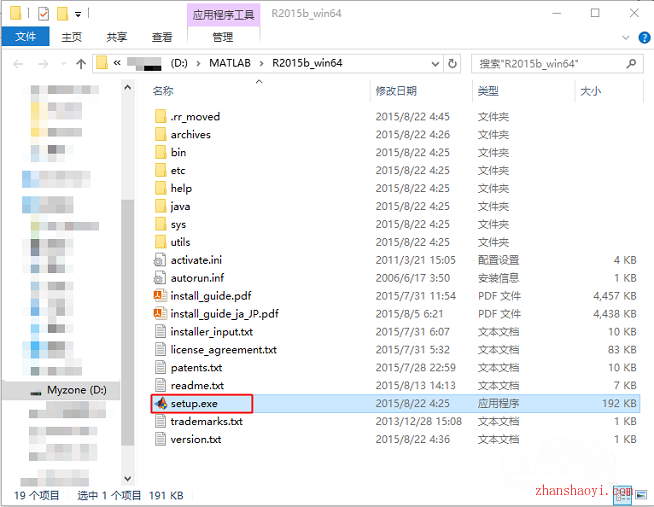Expand the hidden path chevron in address bar
Viewport: 654px width, 507px height.
(x=117, y=63)
